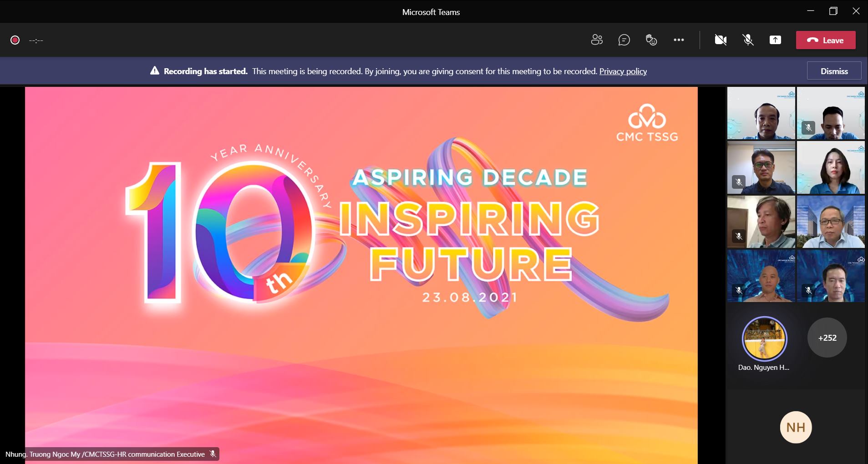This screenshot has height=464, width=868.
Task: Close the Microsoft Teams window
Action: pos(856,11)
